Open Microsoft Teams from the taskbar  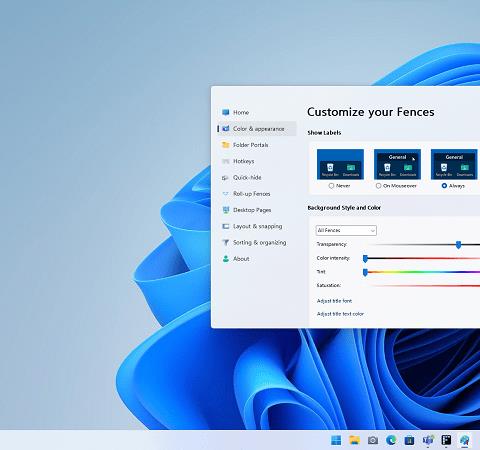click(x=428, y=440)
